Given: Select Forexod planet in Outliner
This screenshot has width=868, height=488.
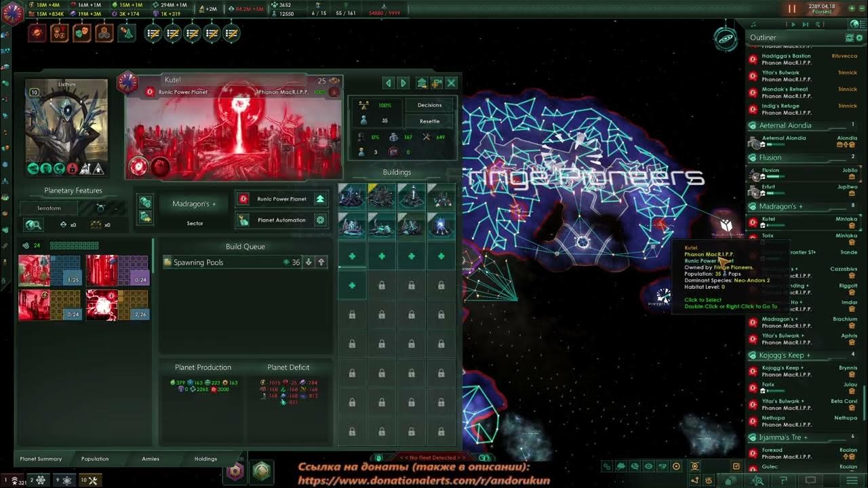Looking at the screenshot, I should coord(804,453).
